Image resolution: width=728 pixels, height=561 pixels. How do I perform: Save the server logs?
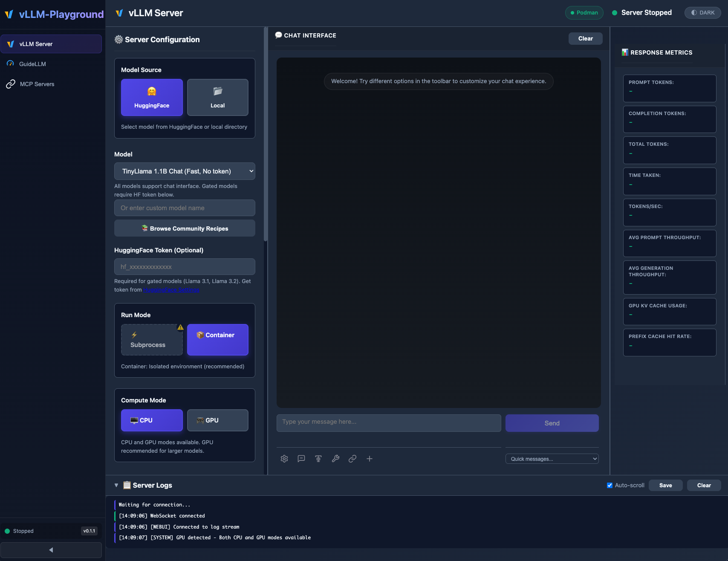pos(665,486)
